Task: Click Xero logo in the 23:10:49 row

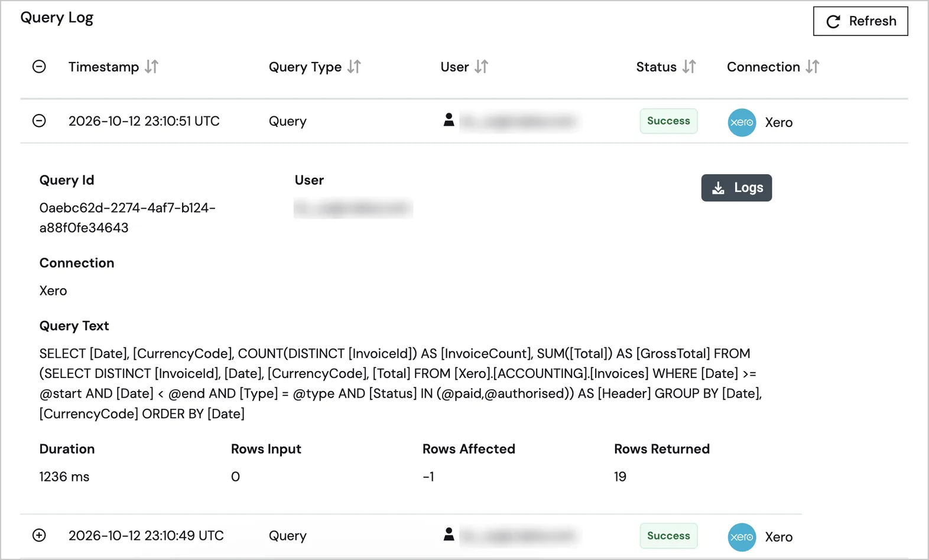Action: [x=742, y=537]
